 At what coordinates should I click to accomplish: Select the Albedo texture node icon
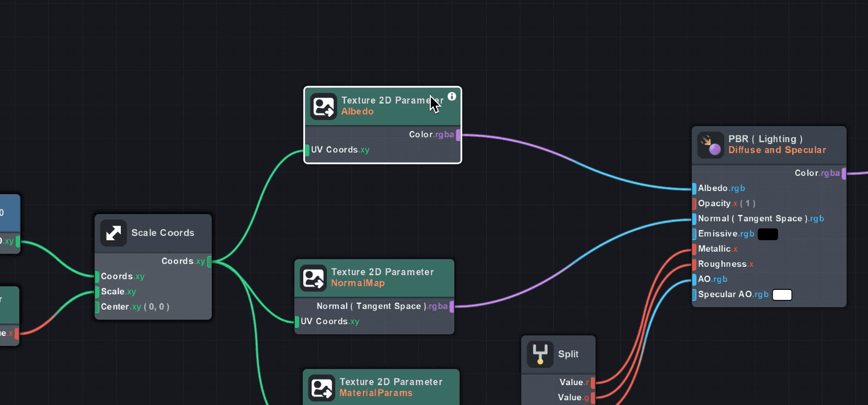point(323,106)
